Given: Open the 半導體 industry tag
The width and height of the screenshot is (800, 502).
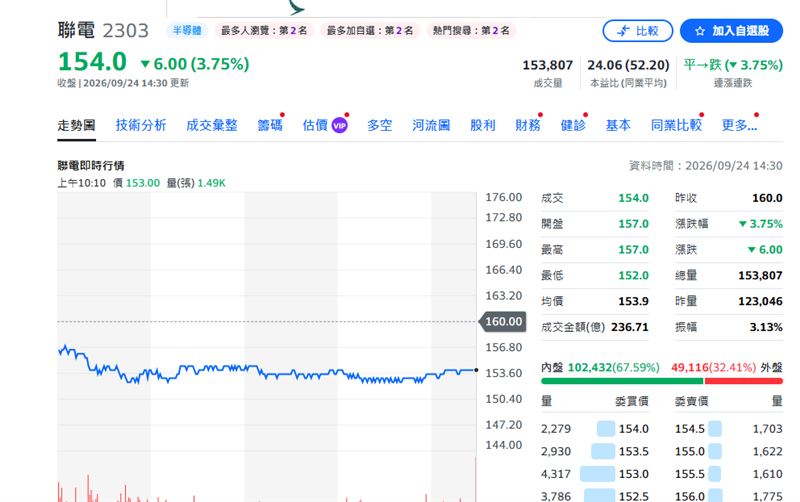Looking at the screenshot, I should (x=187, y=31).
